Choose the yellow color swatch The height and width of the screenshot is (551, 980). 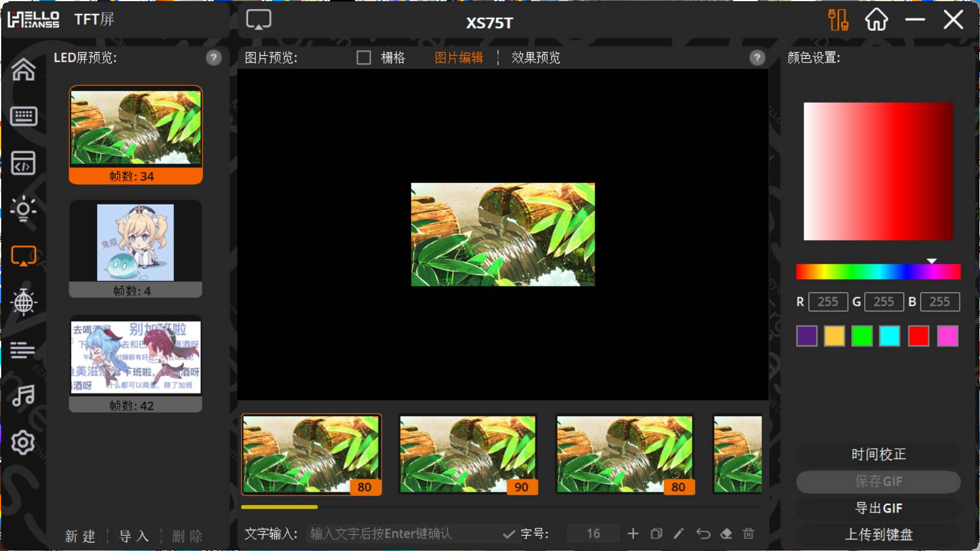coord(834,336)
